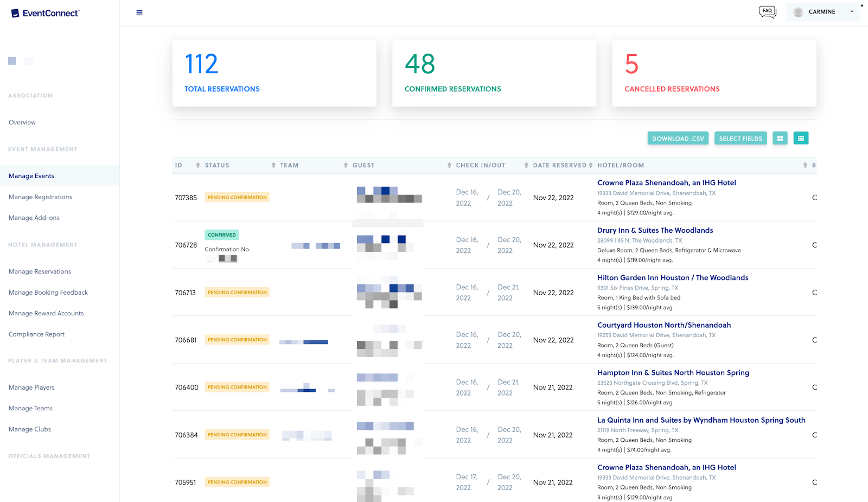Open Manage Add-ons
Image resolution: width=868 pixels, height=502 pixels.
point(34,218)
